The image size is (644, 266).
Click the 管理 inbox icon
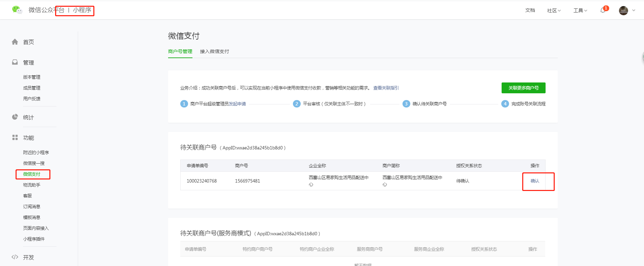click(x=15, y=62)
